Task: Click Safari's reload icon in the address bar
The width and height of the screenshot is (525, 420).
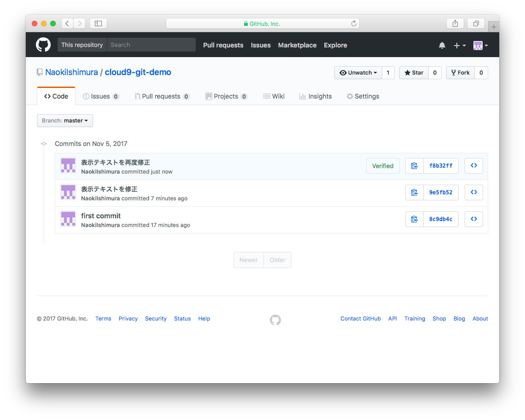Action: click(353, 23)
